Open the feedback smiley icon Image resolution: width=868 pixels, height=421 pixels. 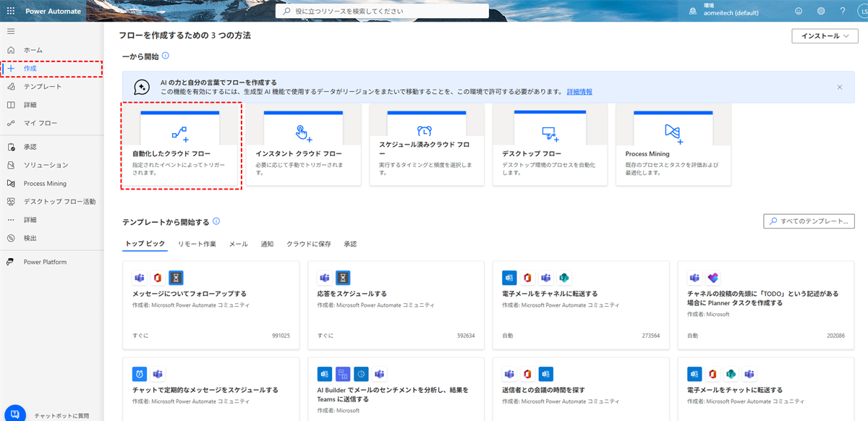click(799, 11)
